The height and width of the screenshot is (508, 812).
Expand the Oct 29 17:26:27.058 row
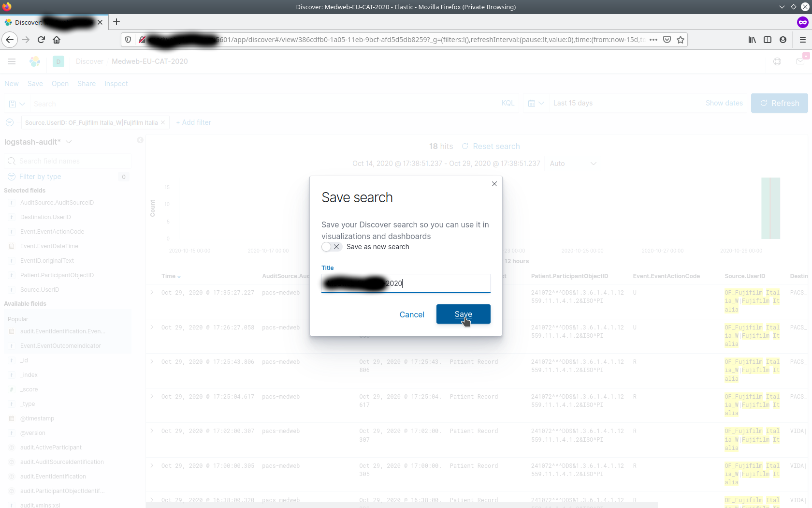point(152,328)
